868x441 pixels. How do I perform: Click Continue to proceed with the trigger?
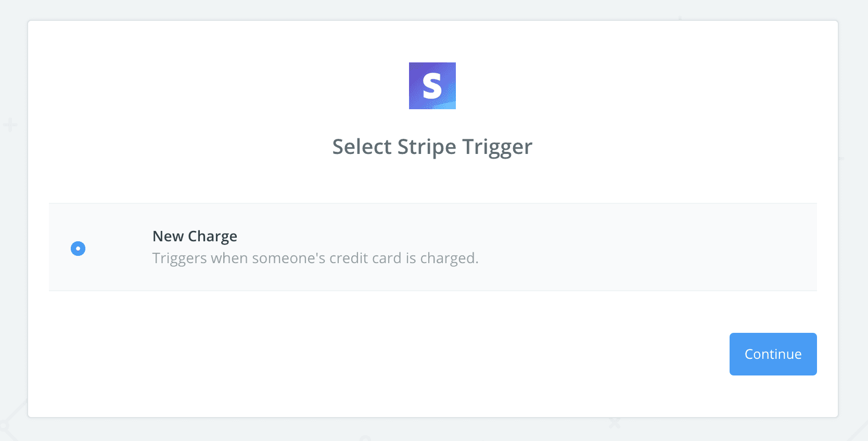click(x=773, y=354)
